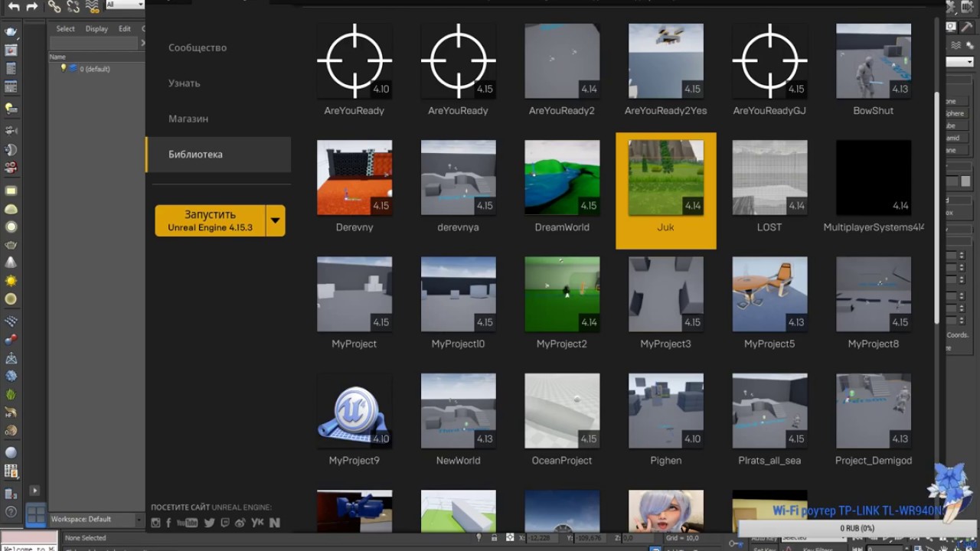Click the small play arrow expander button
Screen dimensions: 980x551
point(34,490)
